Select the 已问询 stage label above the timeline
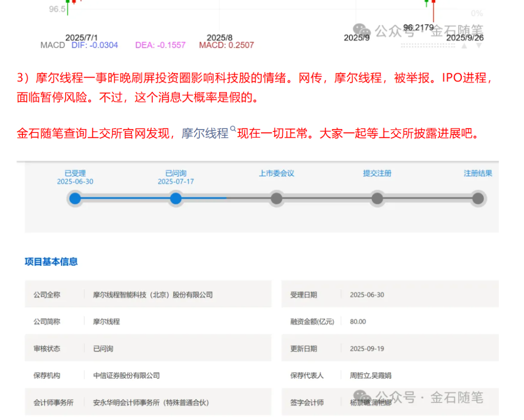The width and height of the screenshot is (524, 420). coord(176,173)
